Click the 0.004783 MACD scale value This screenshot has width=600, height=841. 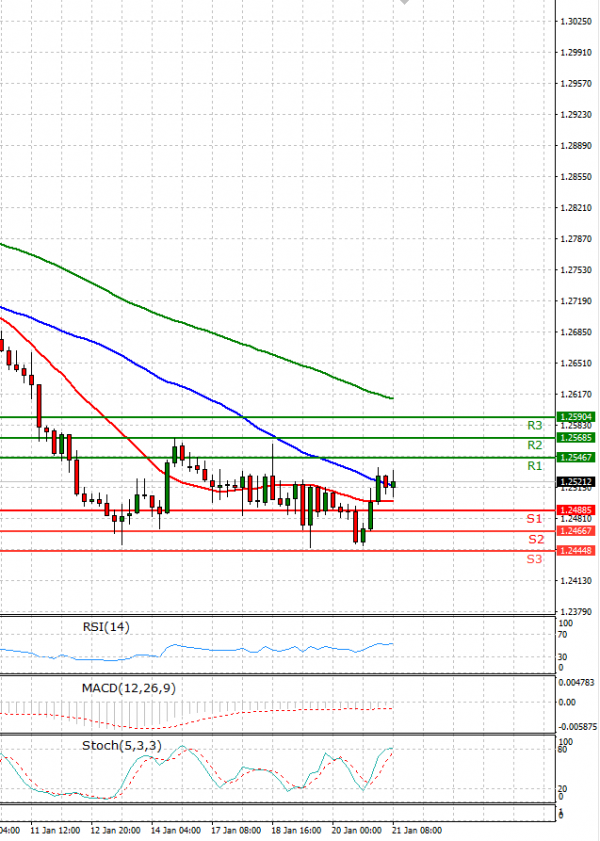[x=576, y=682]
